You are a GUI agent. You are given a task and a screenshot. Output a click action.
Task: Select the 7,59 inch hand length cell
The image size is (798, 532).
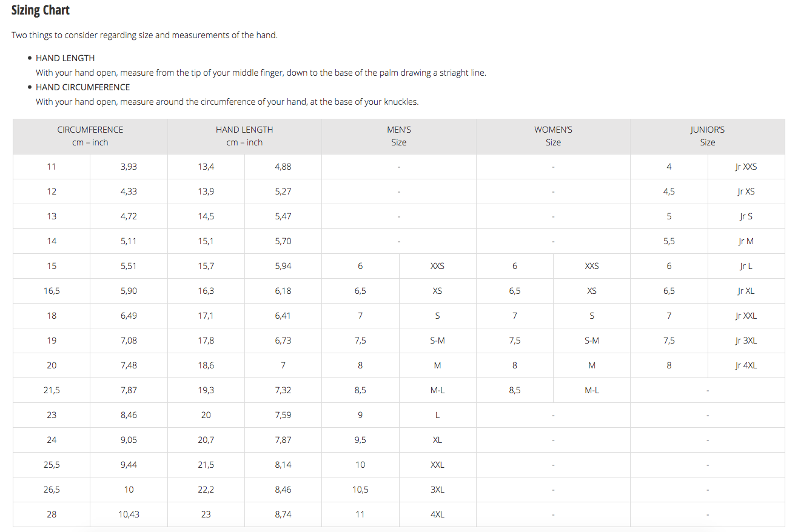click(283, 415)
